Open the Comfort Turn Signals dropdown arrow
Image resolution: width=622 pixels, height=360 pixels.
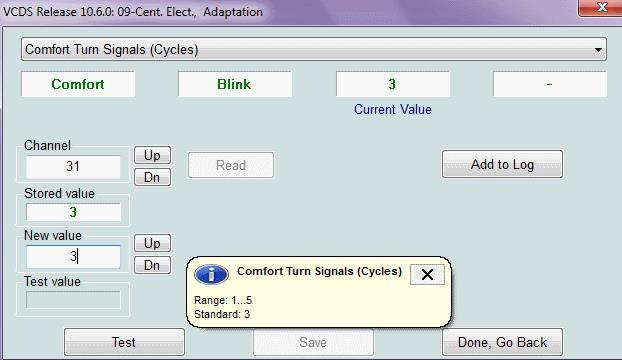point(598,50)
